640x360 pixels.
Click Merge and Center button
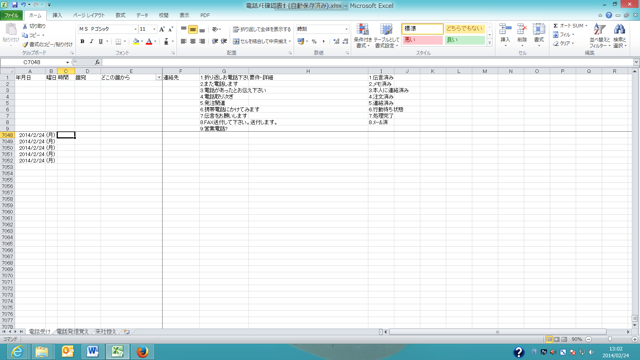tap(260, 42)
